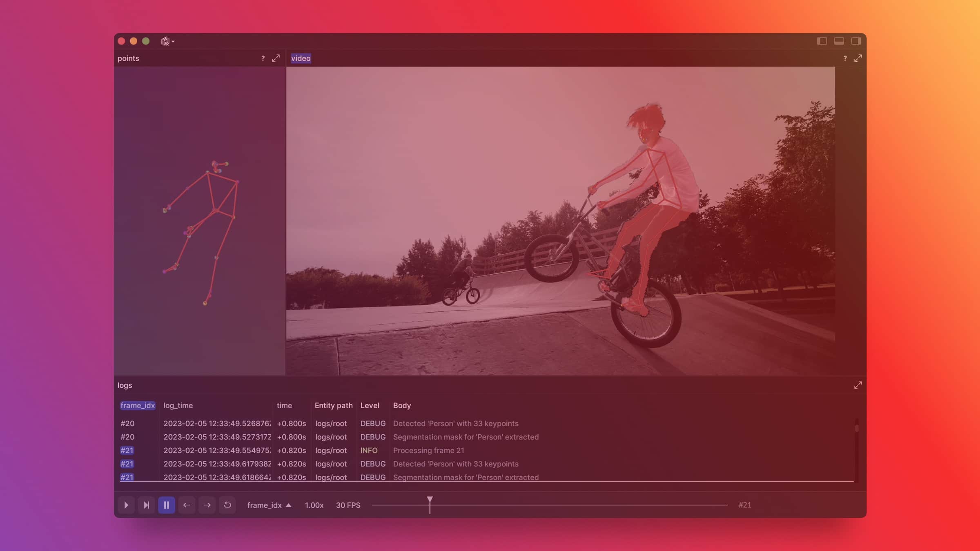Open the Rerun logo menu
The width and height of the screenshot is (980, 551).
[167, 41]
